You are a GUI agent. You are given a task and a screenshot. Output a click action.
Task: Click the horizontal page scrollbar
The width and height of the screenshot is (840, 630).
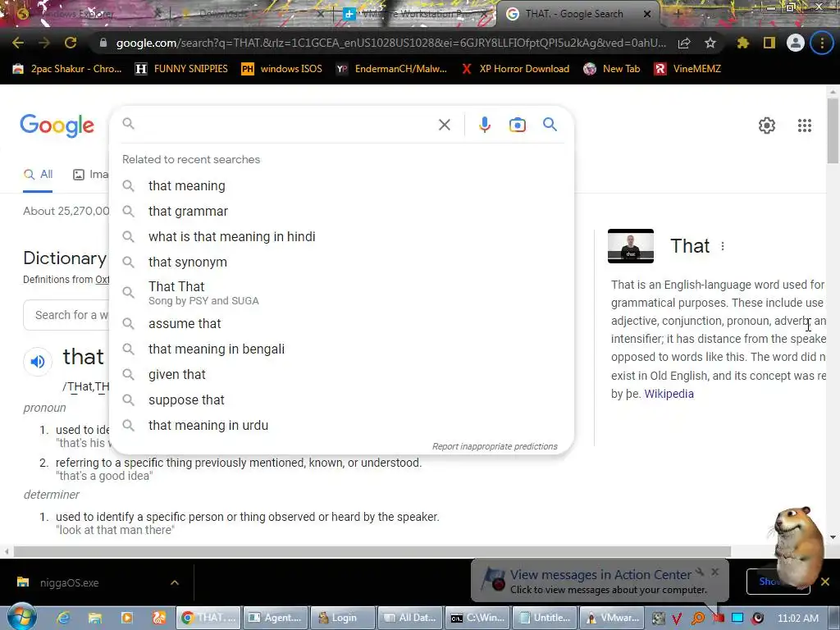point(372,552)
